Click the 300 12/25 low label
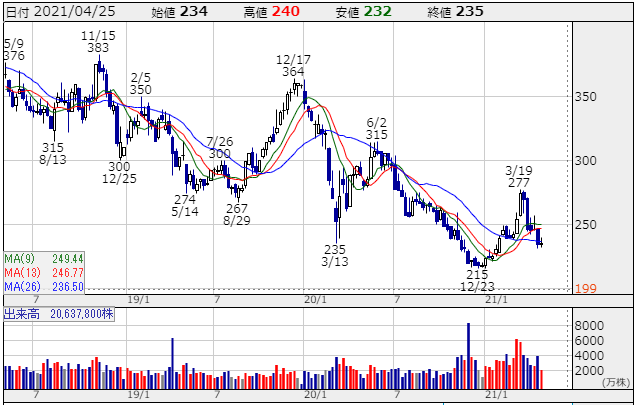 119,172
